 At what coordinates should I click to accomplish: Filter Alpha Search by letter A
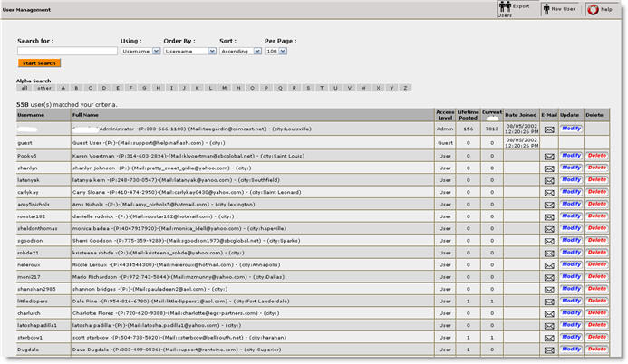coord(63,88)
